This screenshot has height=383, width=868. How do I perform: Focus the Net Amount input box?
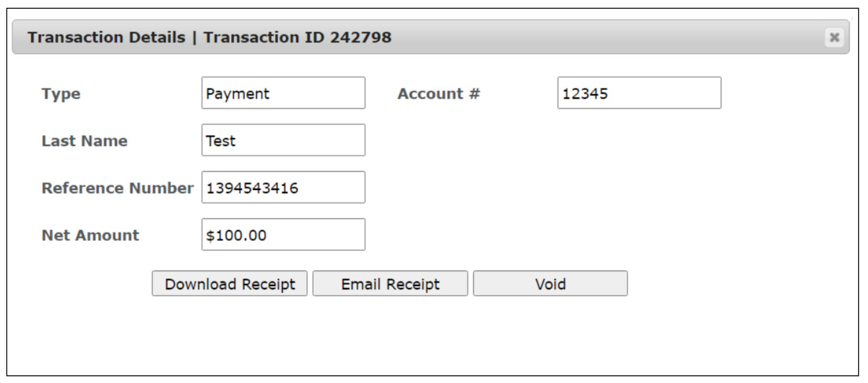283,235
